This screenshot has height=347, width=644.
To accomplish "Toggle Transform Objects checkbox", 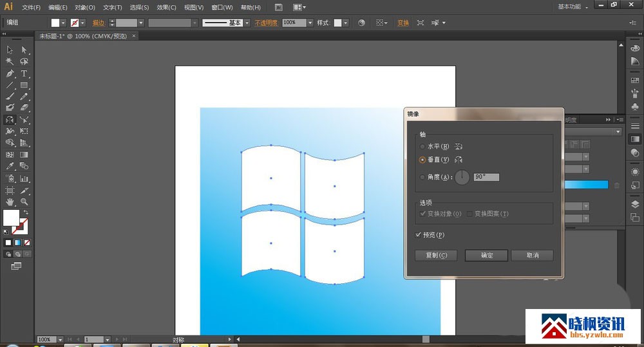I will point(422,214).
